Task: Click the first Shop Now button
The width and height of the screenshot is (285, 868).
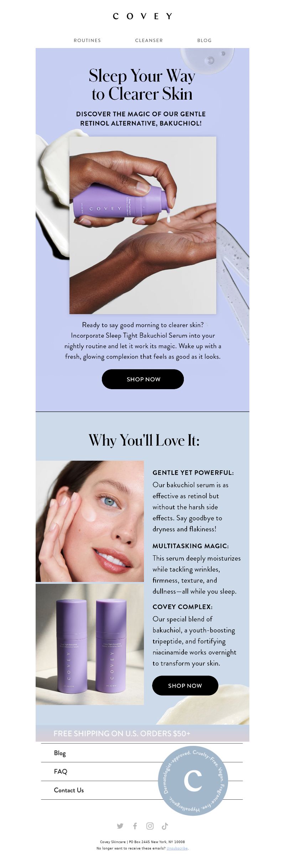Action: [143, 379]
